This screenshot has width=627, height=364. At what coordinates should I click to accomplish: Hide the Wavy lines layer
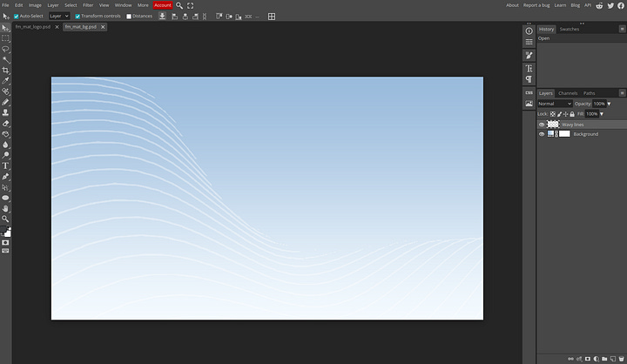542,125
